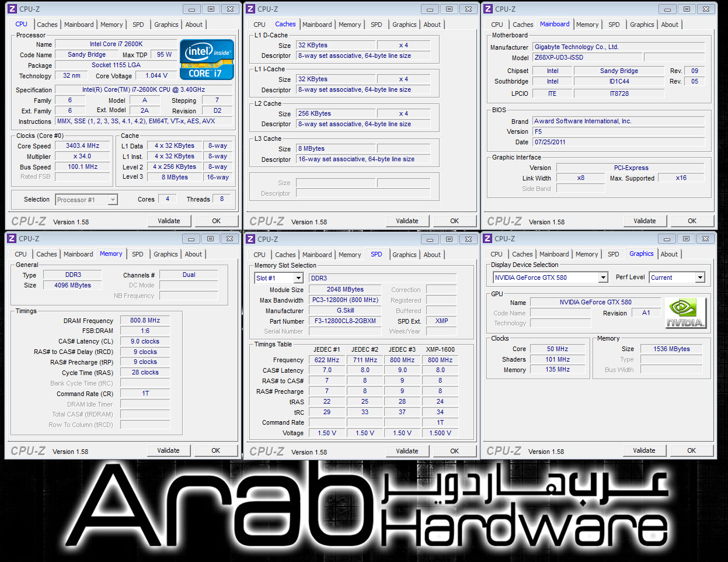This screenshot has height=562, width=728.
Task: Click CPU-Z title icon in the SPD tab window
Action: click(250, 239)
